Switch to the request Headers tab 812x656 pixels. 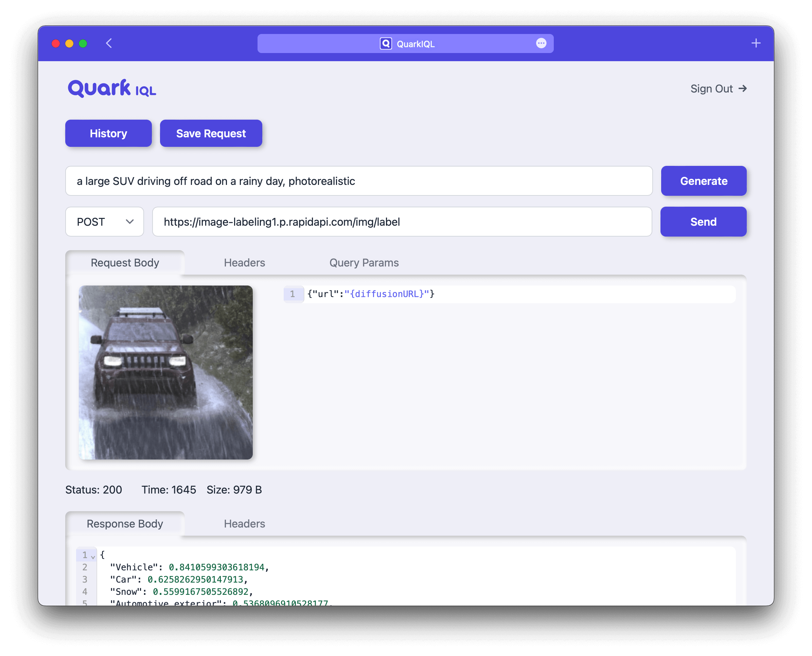(244, 263)
